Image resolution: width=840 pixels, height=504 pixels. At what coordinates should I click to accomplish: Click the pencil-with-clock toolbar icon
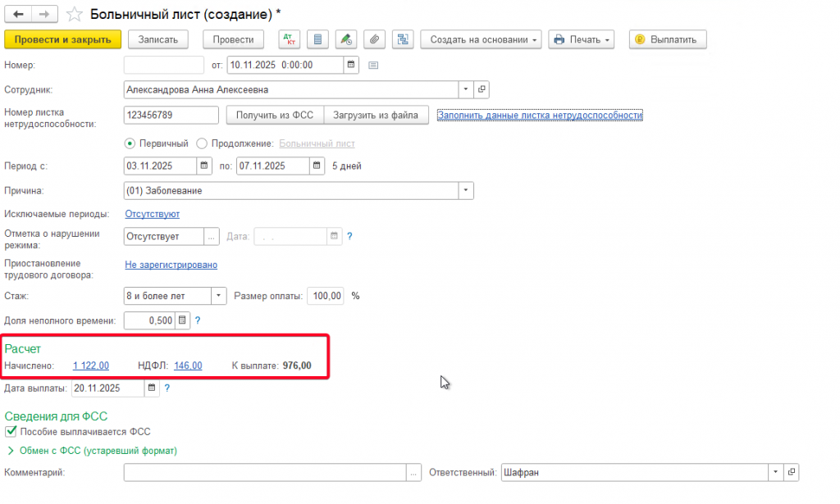pyautogui.click(x=346, y=39)
